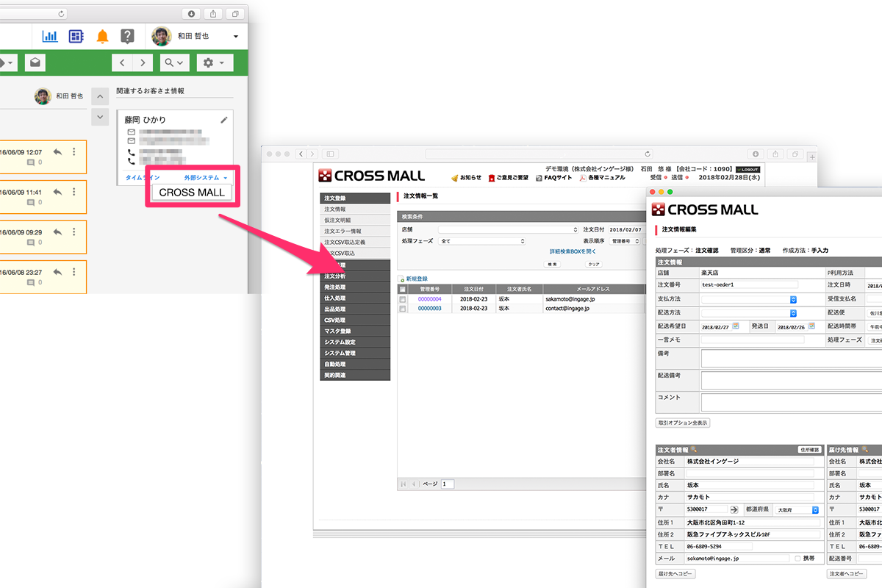
Task: Go to first page in order list pager
Action: point(404,484)
